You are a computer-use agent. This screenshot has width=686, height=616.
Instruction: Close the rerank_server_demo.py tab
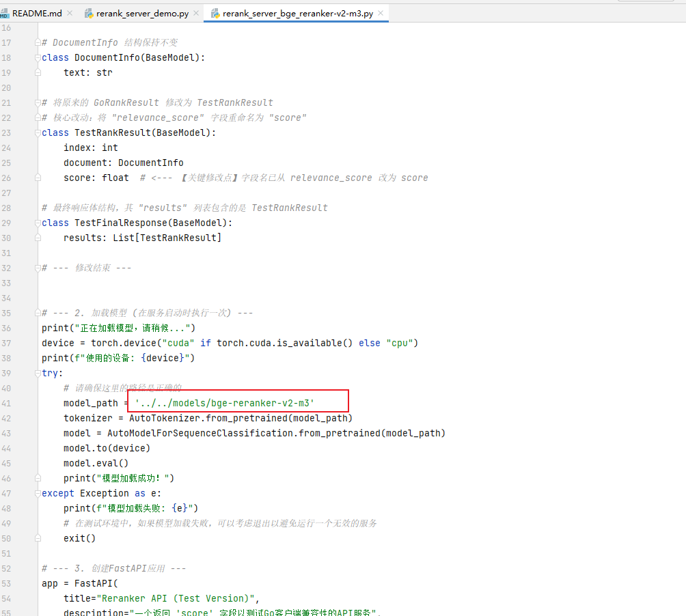coord(196,14)
